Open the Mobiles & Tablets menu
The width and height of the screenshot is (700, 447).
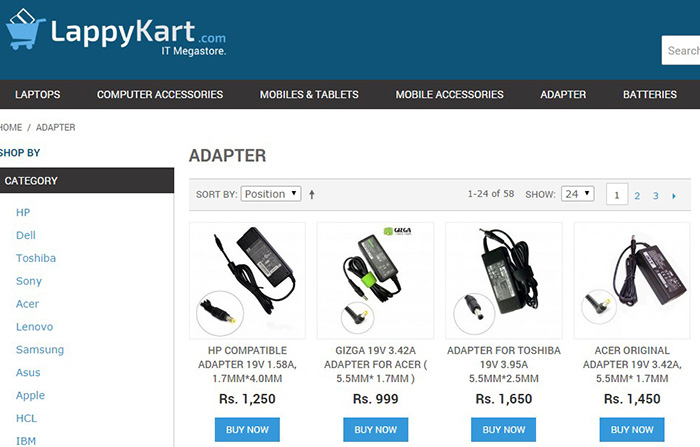(309, 95)
